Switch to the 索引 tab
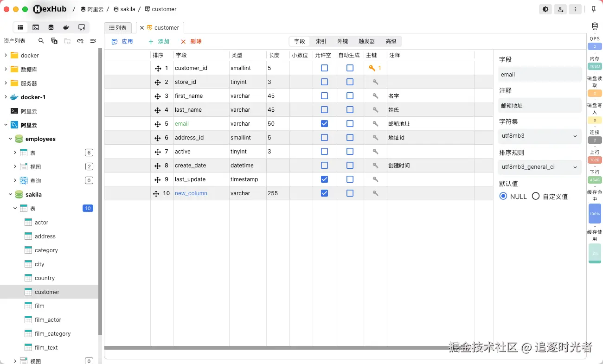Viewport: 603px width, 364px height. [x=321, y=41]
